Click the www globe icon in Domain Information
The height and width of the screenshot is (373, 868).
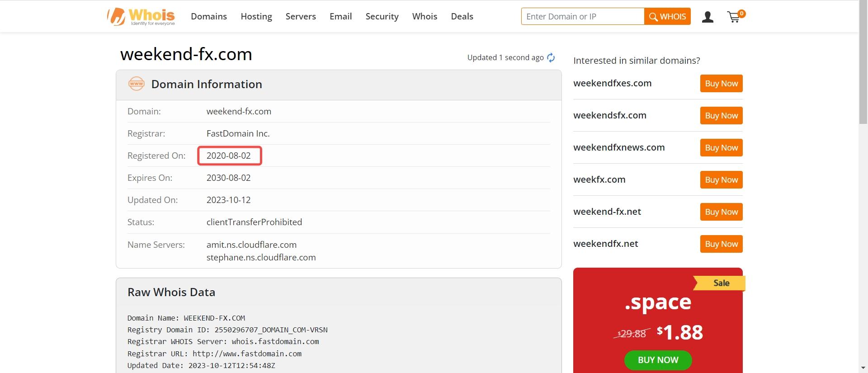[137, 84]
